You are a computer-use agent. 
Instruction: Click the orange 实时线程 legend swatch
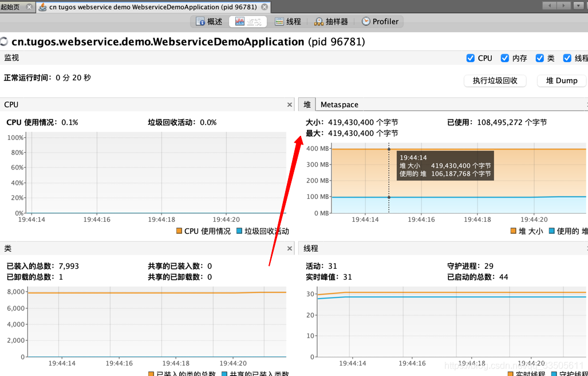(x=510, y=374)
